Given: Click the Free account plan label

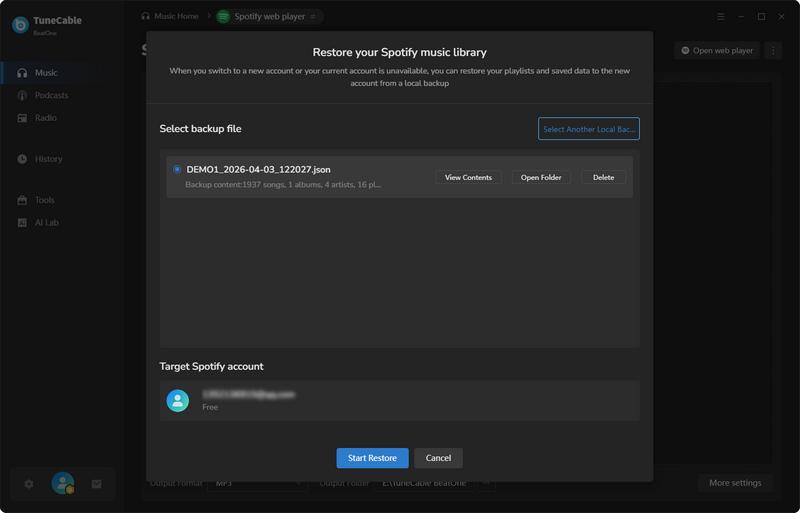Looking at the screenshot, I should click(210, 407).
